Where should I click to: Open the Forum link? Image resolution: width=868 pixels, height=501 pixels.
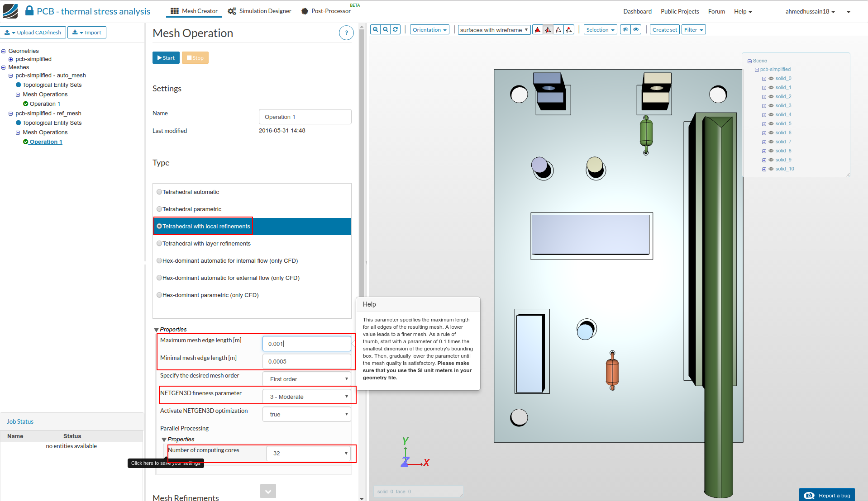pyautogui.click(x=716, y=12)
